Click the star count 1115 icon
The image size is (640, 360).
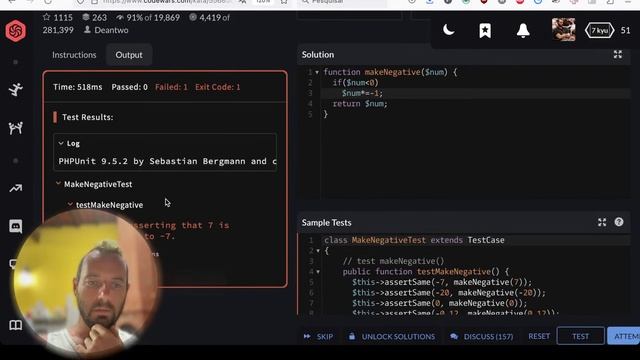pyautogui.click(x=46, y=17)
